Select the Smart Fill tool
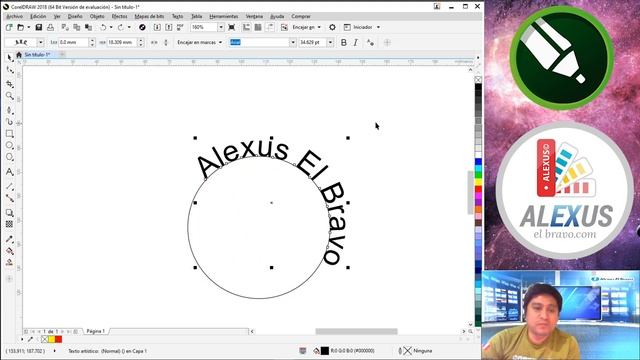The height and width of the screenshot is (360, 640). tap(10, 262)
